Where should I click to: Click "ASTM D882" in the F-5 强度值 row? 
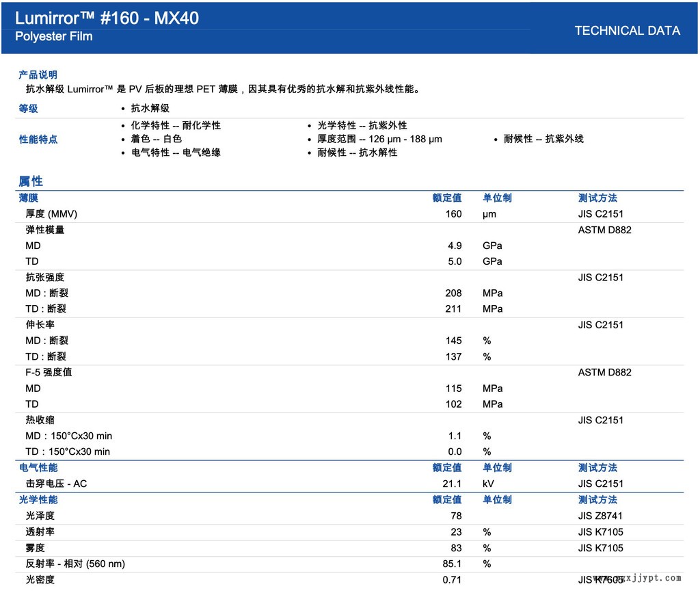[x=604, y=372]
